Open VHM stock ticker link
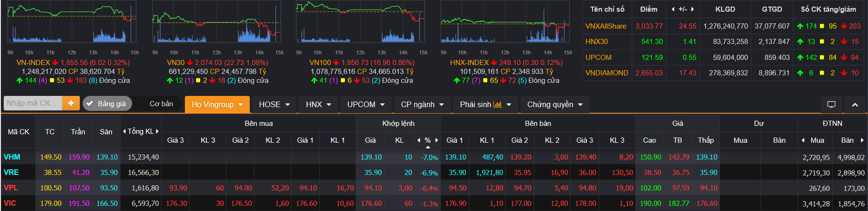 coord(12,157)
